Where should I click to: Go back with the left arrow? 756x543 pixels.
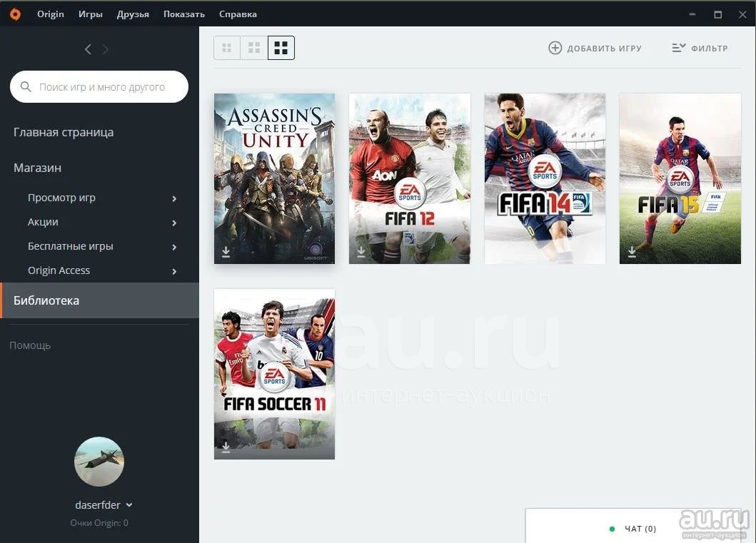tap(88, 49)
